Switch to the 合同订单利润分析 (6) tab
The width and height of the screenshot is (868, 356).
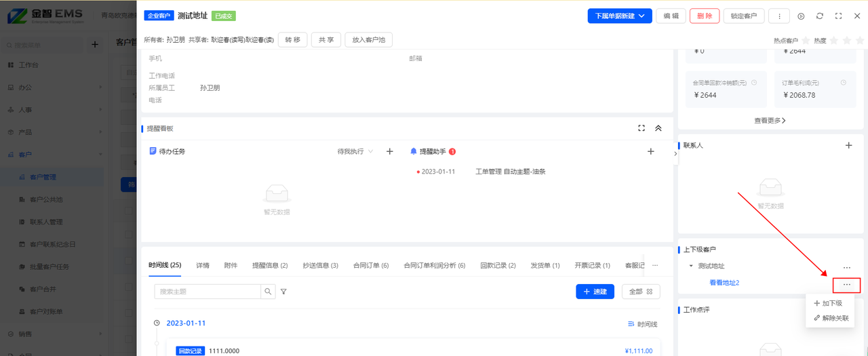tap(435, 265)
